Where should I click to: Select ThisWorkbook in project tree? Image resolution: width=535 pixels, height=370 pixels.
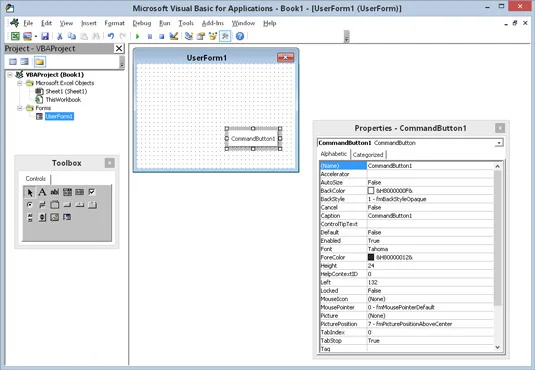(63, 100)
